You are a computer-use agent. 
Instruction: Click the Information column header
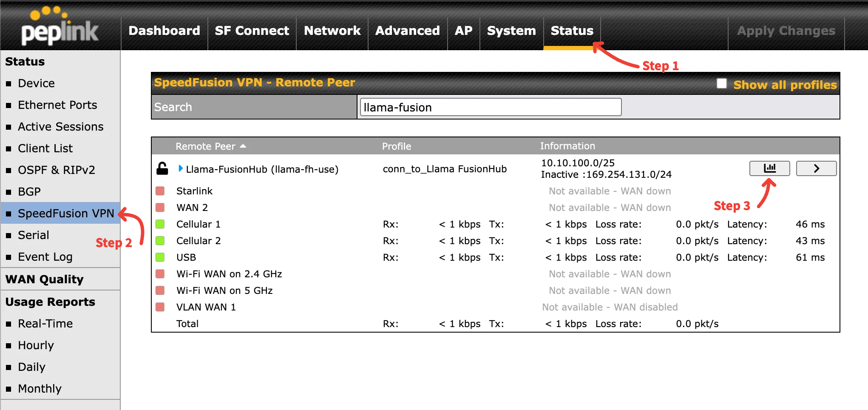coord(567,146)
